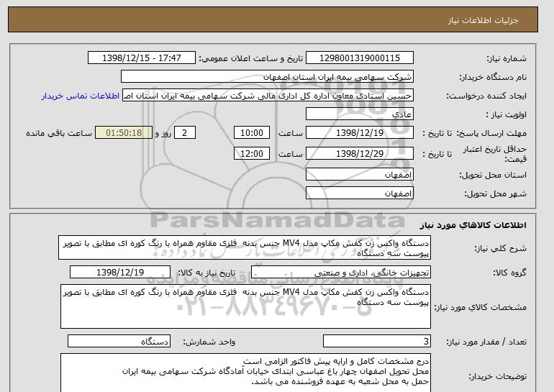Select the label توضیحات خریدار

click(x=497, y=377)
